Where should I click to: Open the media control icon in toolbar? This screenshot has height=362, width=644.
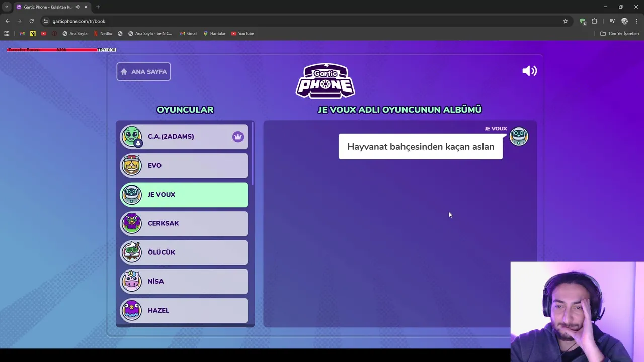tap(612, 21)
